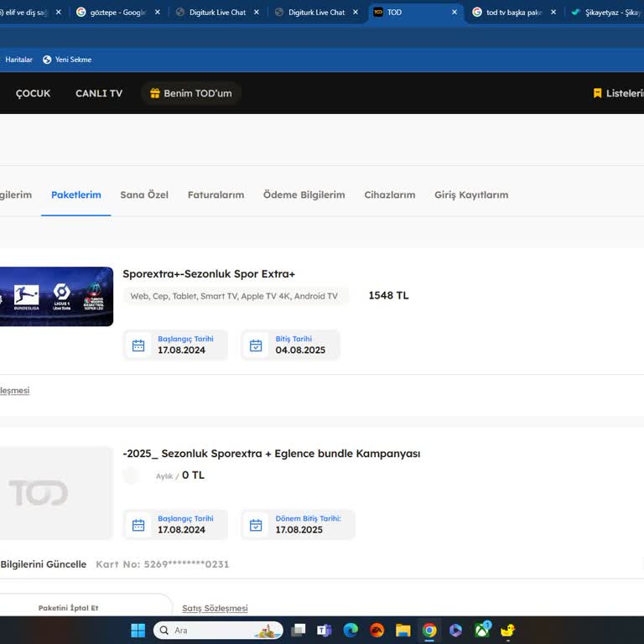Go to the Cihazlarım tab
The image size is (644, 644).
pyautogui.click(x=390, y=195)
